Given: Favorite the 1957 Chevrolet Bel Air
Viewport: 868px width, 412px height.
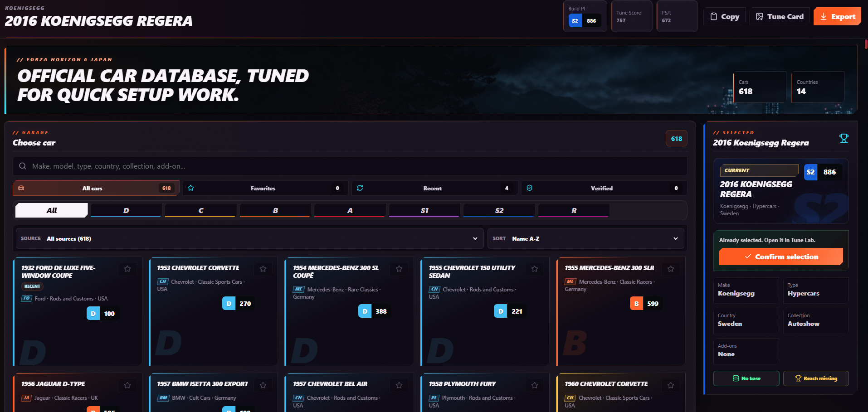Looking at the screenshot, I should point(399,385).
